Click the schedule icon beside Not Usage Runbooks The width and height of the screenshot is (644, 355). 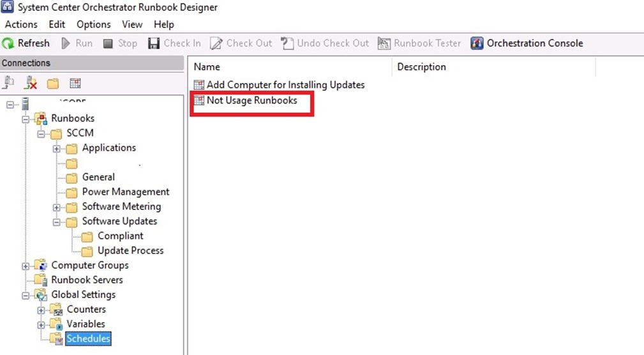coord(199,100)
